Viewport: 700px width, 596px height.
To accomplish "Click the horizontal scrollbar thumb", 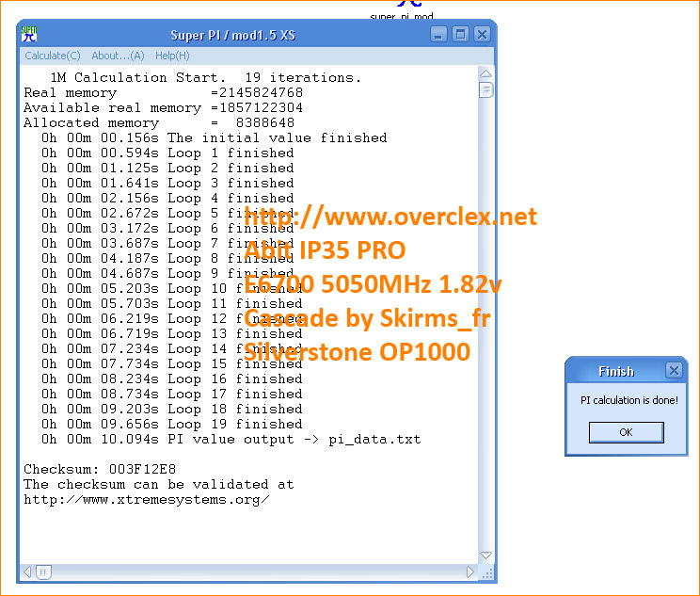I will click(x=43, y=572).
